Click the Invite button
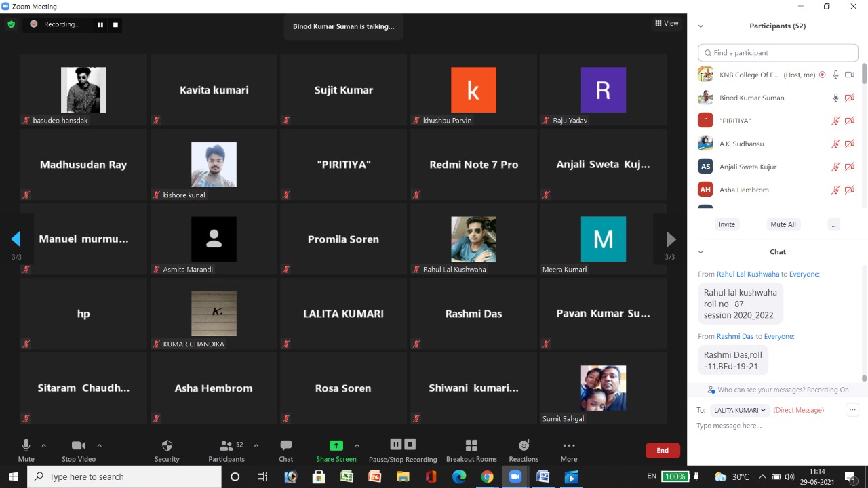This screenshot has height=488, width=868. coord(726,224)
